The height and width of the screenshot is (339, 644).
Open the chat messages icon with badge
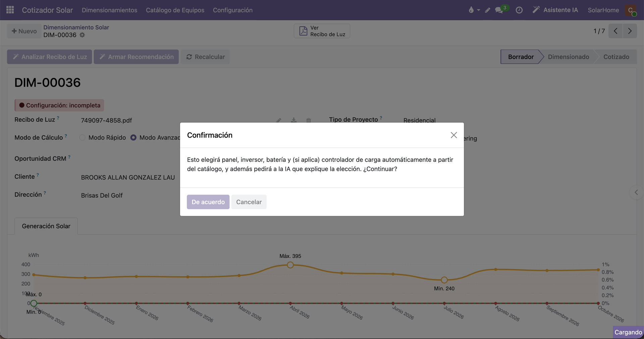click(499, 10)
